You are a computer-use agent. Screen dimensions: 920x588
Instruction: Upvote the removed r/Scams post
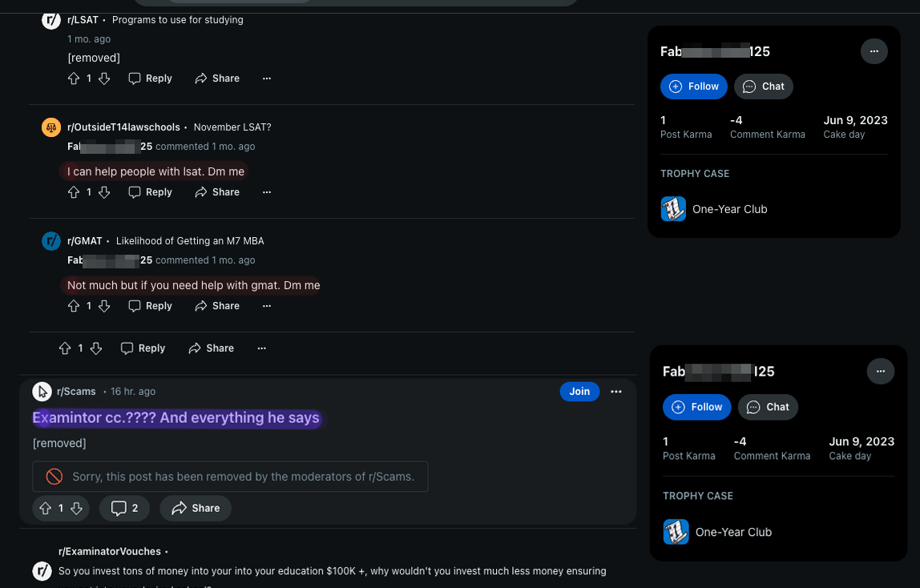click(45, 508)
